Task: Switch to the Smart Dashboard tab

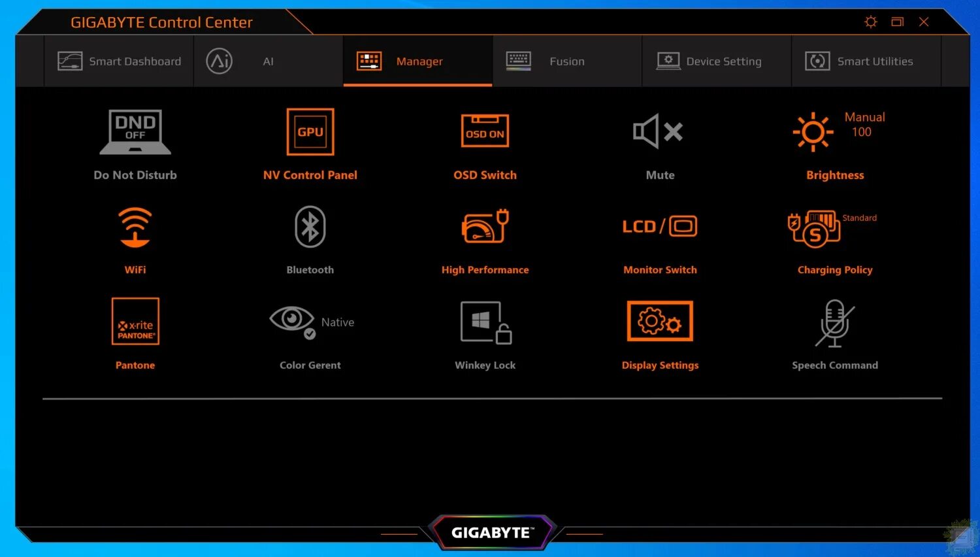Action: tap(119, 61)
